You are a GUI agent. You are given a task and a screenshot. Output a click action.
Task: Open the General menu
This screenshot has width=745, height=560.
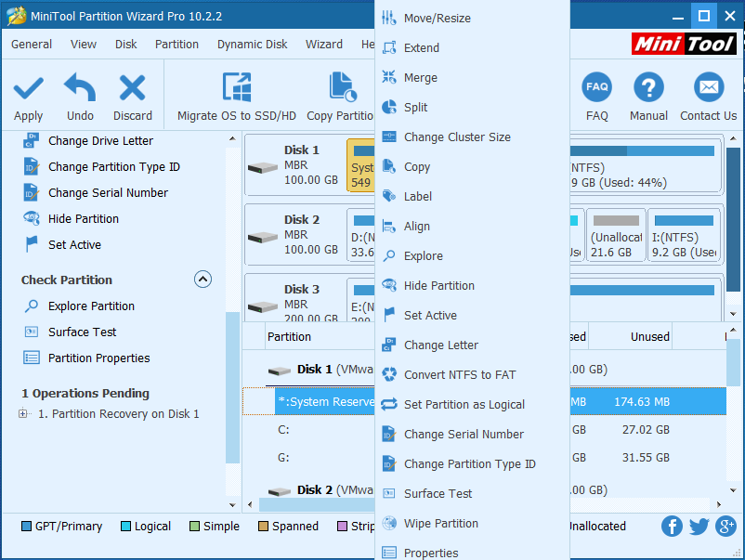(32, 45)
